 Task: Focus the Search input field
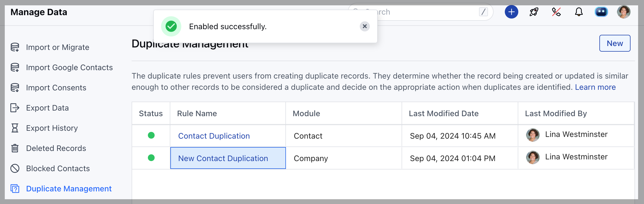click(x=427, y=12)
